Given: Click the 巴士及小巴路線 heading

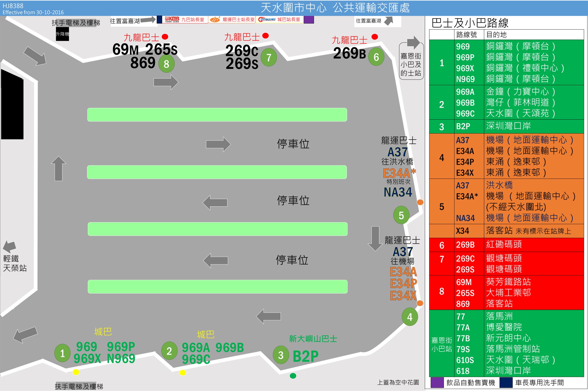Looking at the screenshot, I should (x=470, y=23).
